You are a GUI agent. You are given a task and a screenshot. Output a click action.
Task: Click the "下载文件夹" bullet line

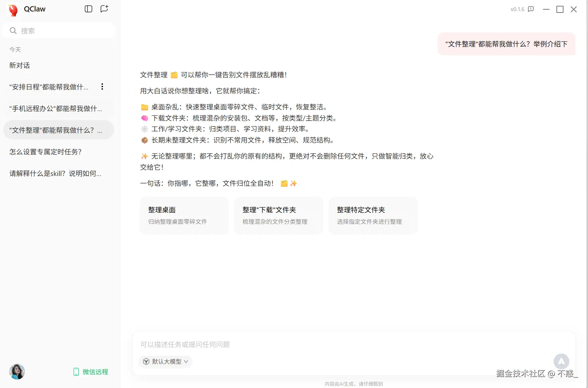(239, 118)
